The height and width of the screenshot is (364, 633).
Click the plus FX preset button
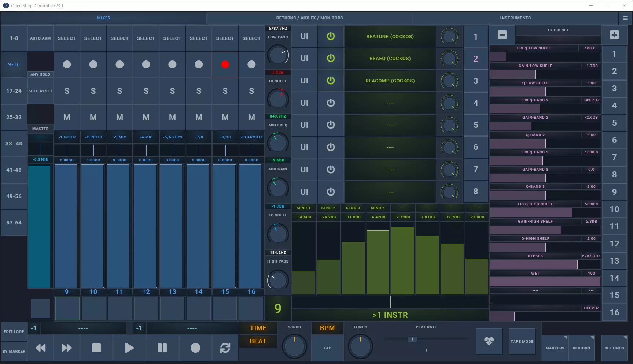tap(614, 35)
